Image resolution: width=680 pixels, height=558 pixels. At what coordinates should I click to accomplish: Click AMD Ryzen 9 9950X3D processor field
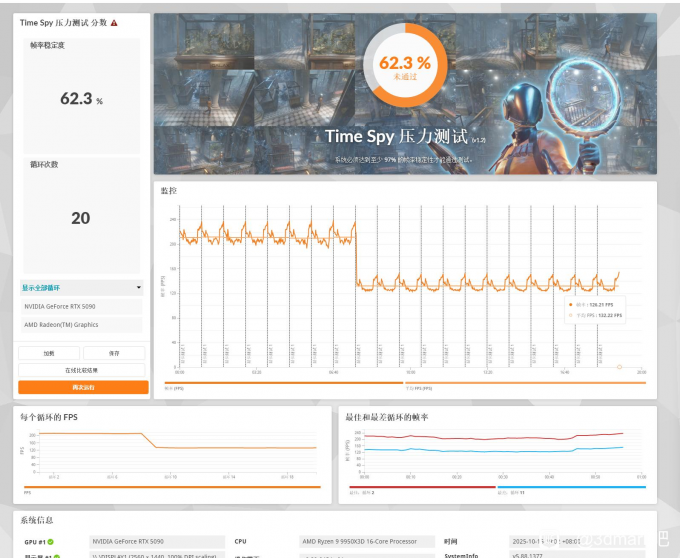click(x=367, y=542)
